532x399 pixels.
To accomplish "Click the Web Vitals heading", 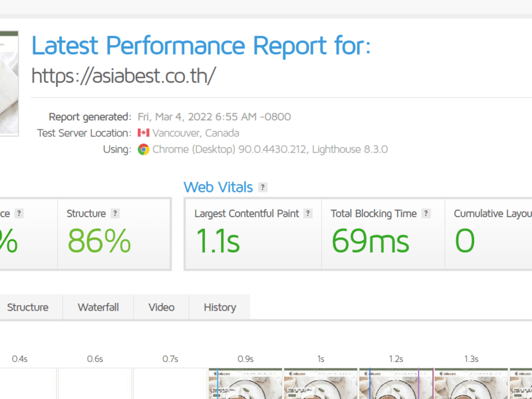I will [218, 187].
